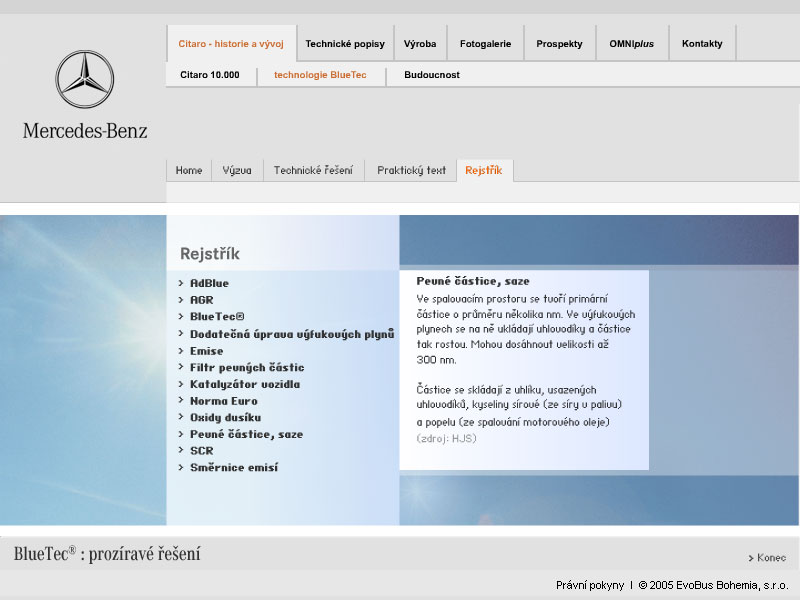The width and height of the screenshot is (800, 600).
Task: Open Budoucnost submenu item
Action: point(432,75)
